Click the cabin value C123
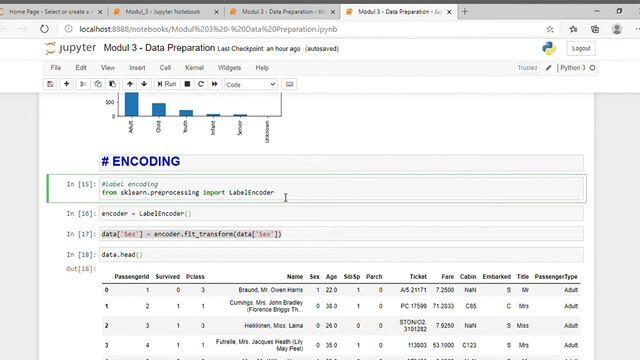 click(469, 345)
